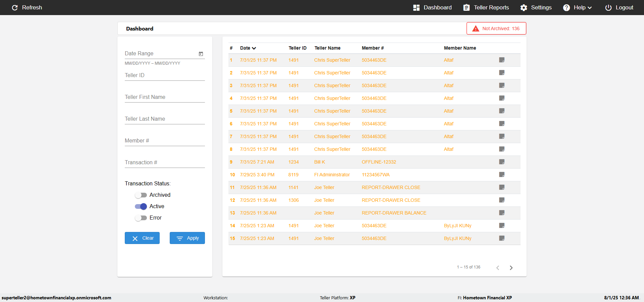This screenshot has width=644, height=302.
Task: Open note icon for Bill K row 9
Action: pos(502,162)
